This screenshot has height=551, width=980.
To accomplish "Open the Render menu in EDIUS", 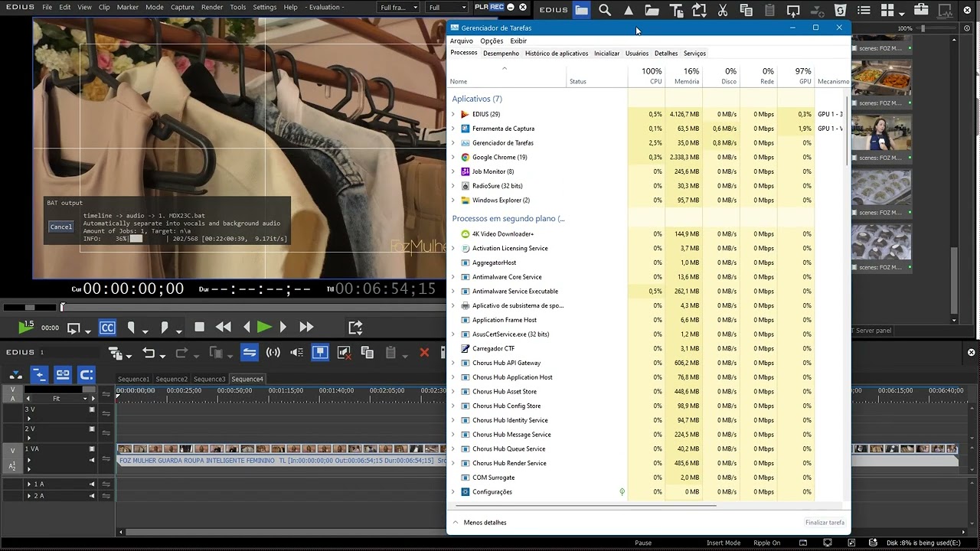I will point(212,7).
